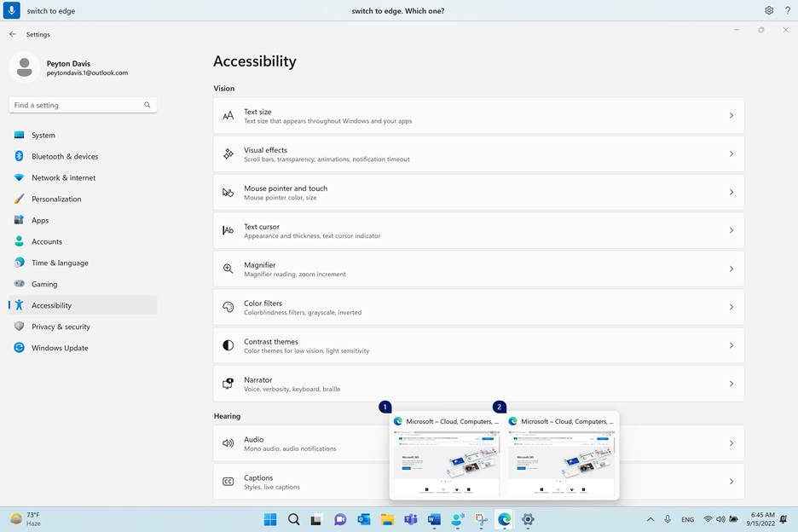798x532 pixels.
Task: Open Microsoft Edge from the taskbar
Action: pyautogui.click(x=504, y=519)
